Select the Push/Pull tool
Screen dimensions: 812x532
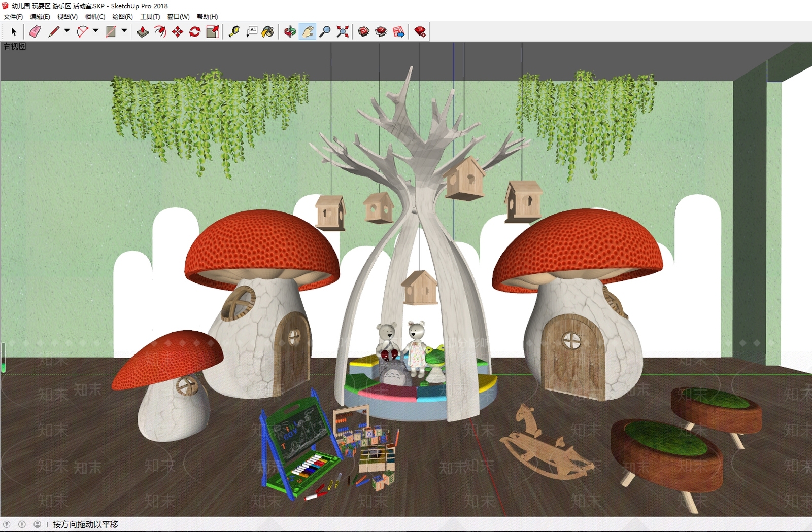(x=143, y=32)
